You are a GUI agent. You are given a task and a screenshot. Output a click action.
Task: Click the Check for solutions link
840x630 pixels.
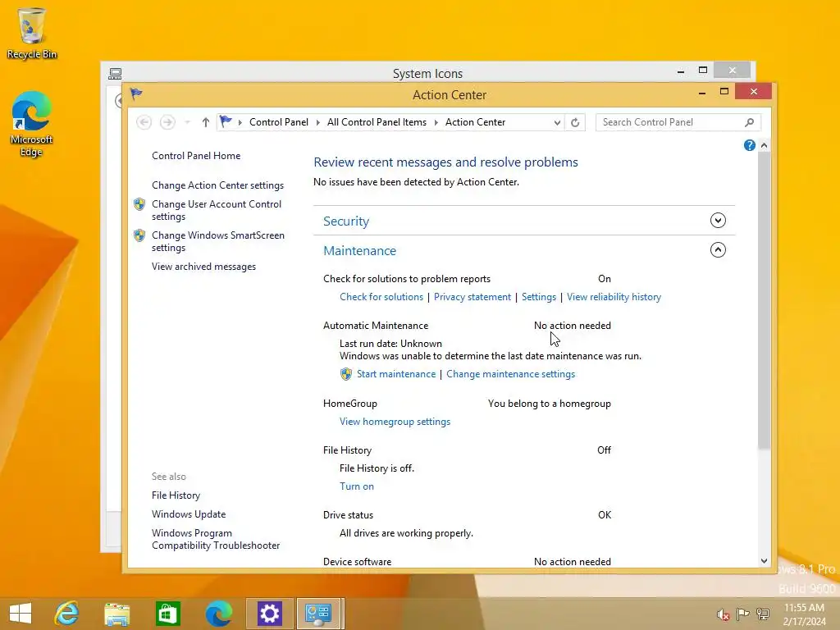tap(381, 297)
